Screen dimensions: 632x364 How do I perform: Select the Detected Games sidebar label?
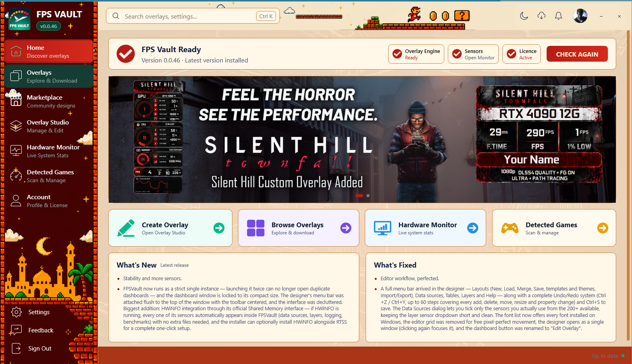click(50, 172)
